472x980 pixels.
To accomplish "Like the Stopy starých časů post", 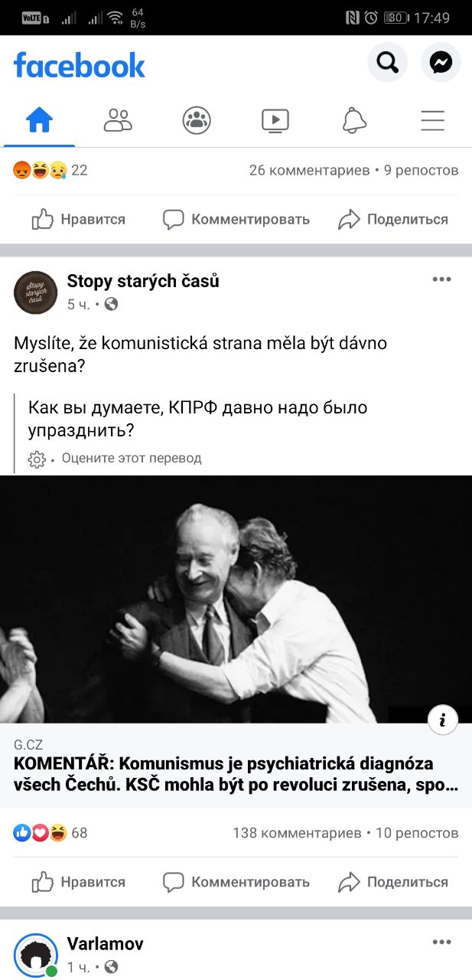I will point(79,882).
